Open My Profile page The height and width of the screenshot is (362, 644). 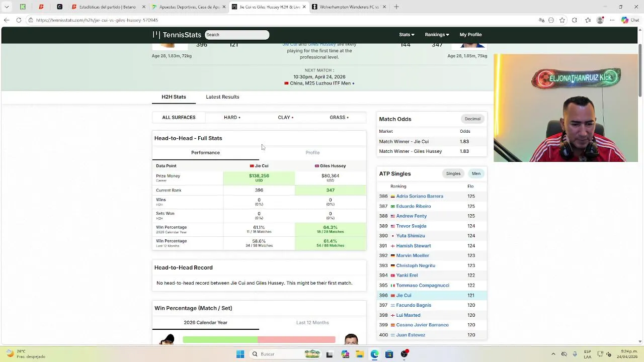pos(470,35)
